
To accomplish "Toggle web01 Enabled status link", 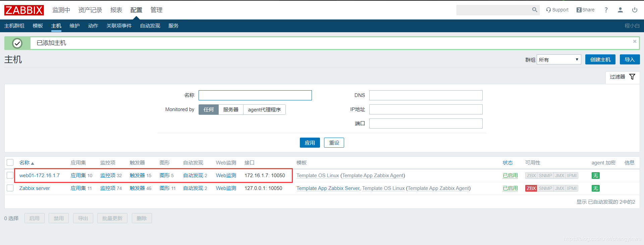I will pos(510,176).
